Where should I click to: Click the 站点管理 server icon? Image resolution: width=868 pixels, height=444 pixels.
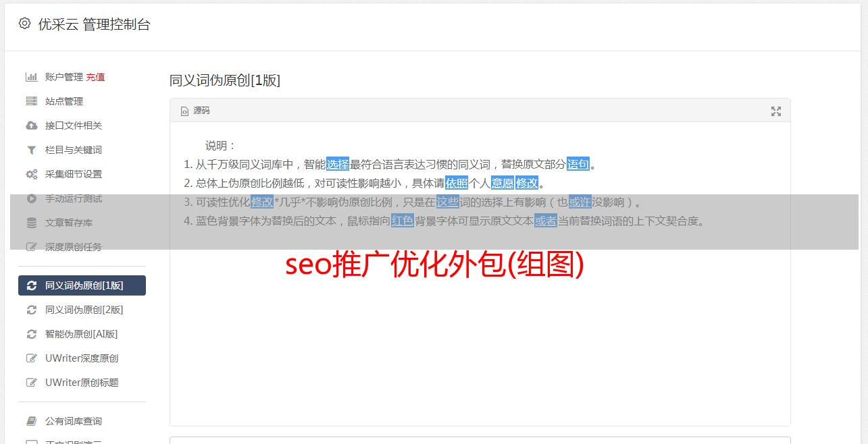tap(31, 101)
